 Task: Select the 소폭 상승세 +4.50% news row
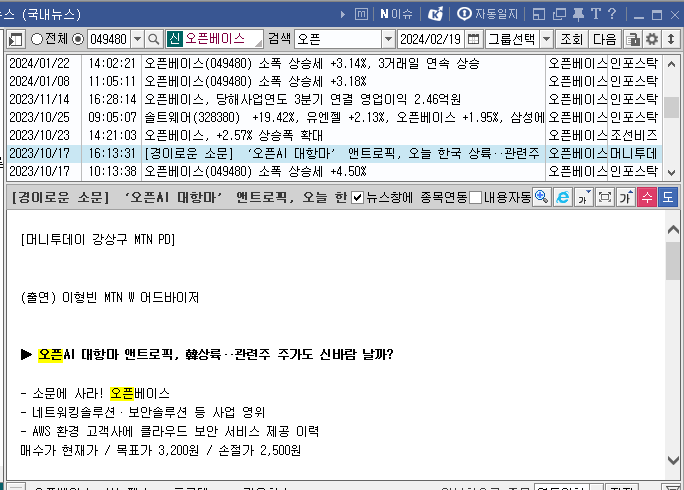[335, 171]
